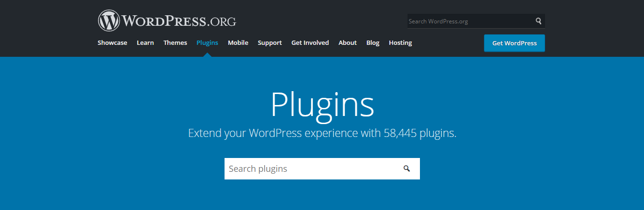The height and width of the screenshot is (210, 644).
Task: Open the Showcase menu item
Action: [112, 42]
